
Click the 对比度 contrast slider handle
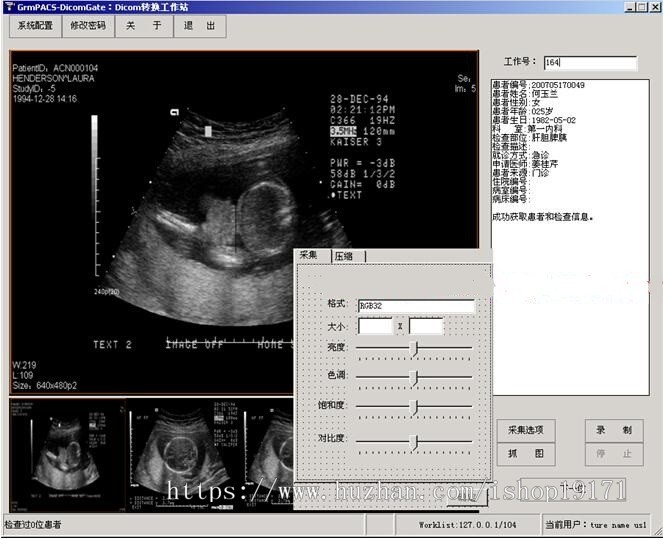[x=414, y=440]
